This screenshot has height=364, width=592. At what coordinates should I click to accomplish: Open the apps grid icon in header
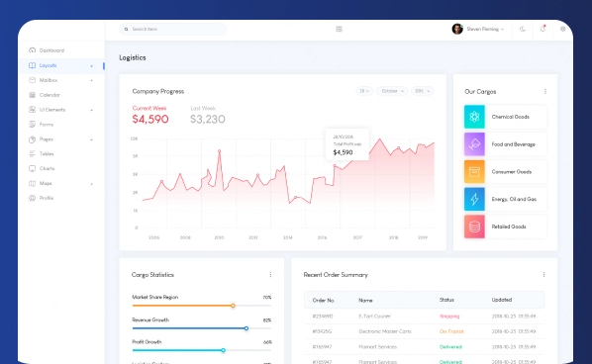click(339, 29)
